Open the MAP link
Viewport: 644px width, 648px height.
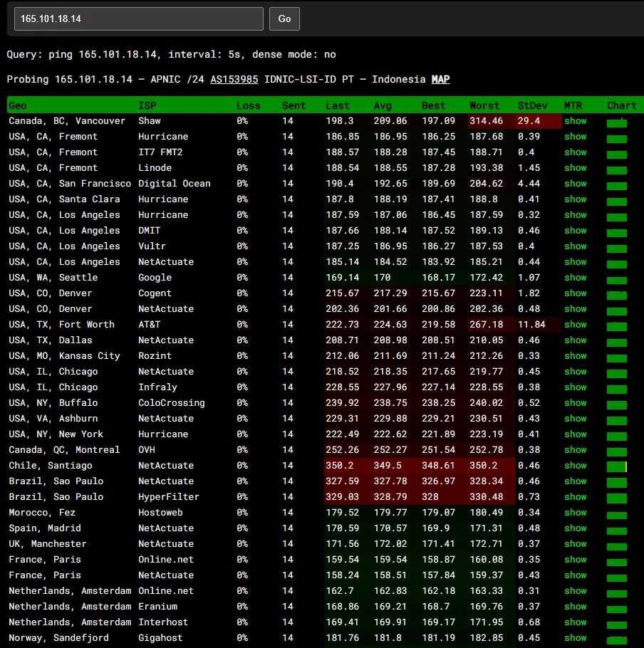[441, 79]
